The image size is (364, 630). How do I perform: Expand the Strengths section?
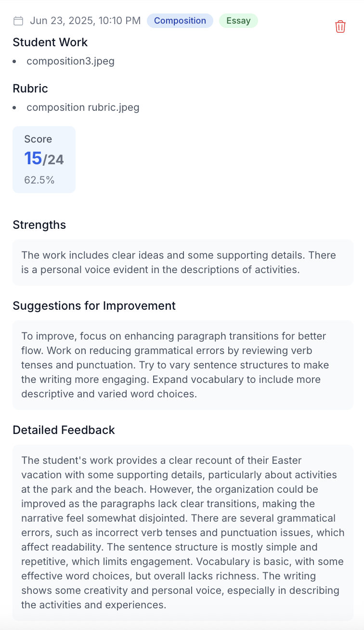tap(39, 224)
